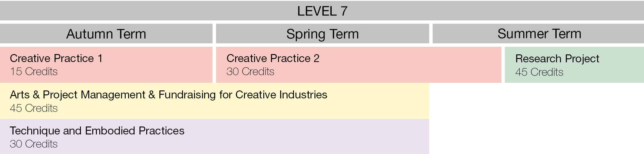Viewport: 644px width, 154px height.
Task: Open the Creative Practice 1 module title
Action: [x=56, y=58]
